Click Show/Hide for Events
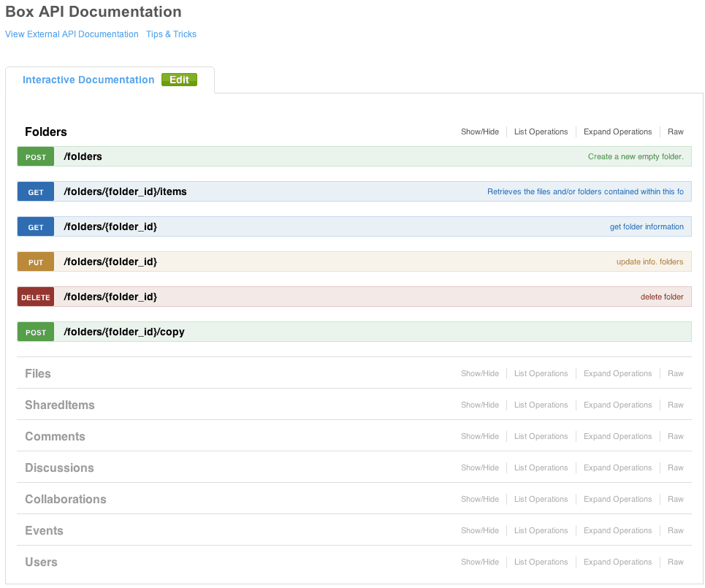Screen dimensions: 705x588 pos(480,531)
